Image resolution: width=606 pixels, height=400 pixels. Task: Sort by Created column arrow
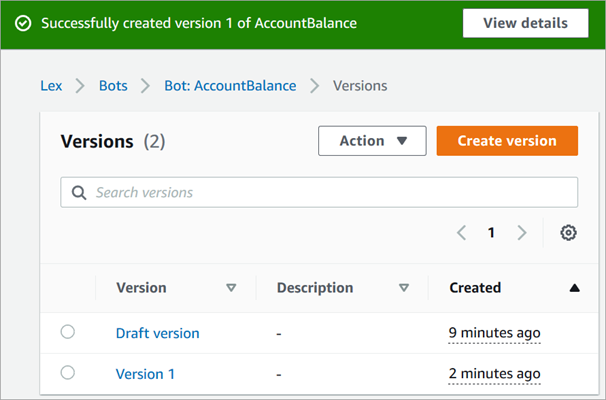coord(574,288)
